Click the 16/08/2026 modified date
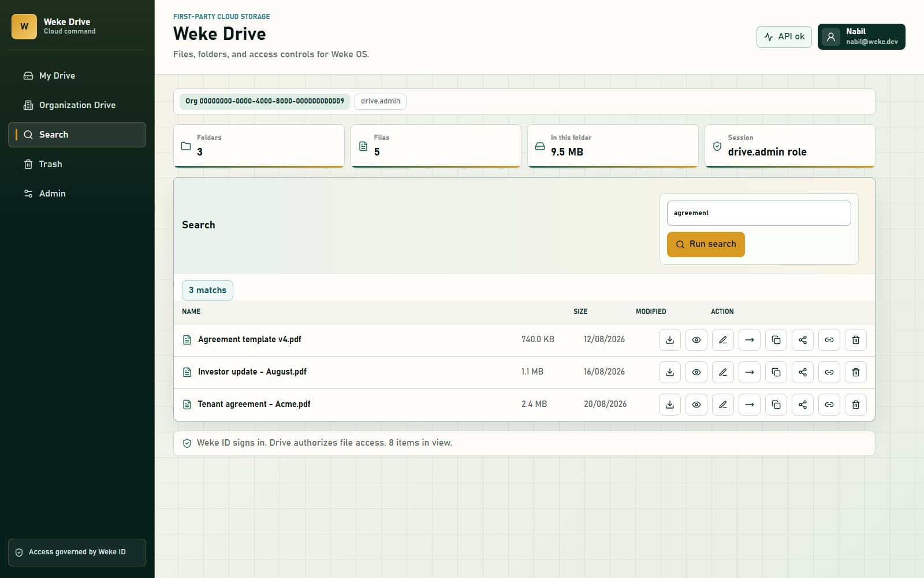Image resolution: width=924 pixels, height=578 pixels. [604, 372]
